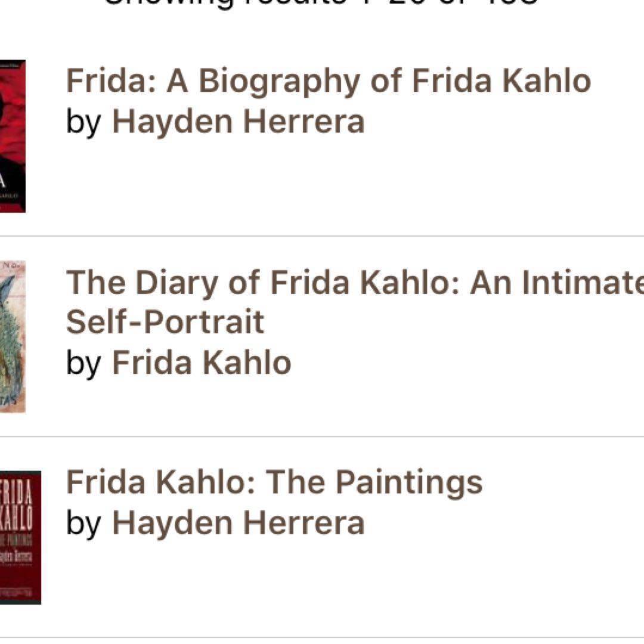644x644 pixels.
Task: Click Hayden Herrera under The Paintings
Action: point(238,522)
